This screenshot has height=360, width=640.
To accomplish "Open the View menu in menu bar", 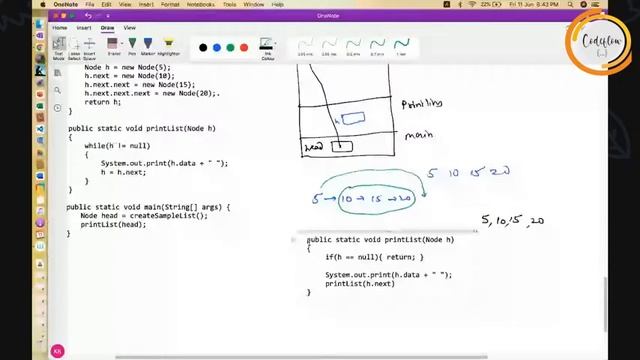I will (125, 4).
